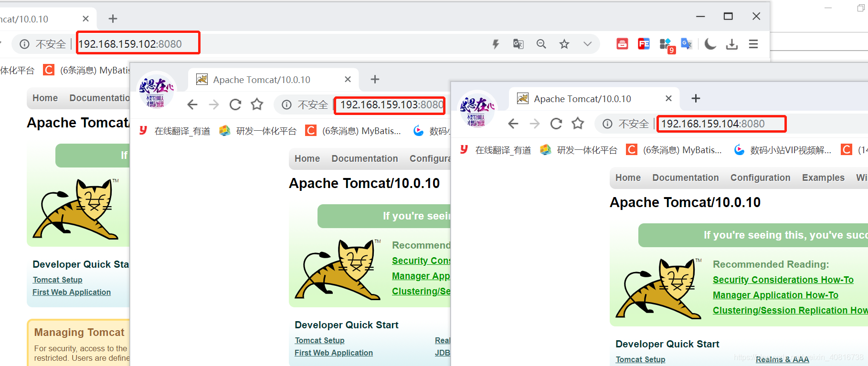Close the first window's Tomcat tab
Screen dimensions: 868x366
click(x=85, y=19)
